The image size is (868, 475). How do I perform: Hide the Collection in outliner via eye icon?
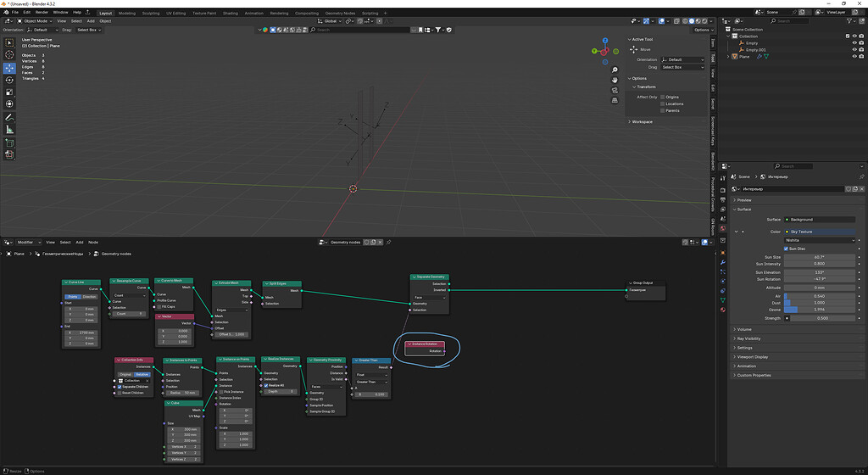click(x=854, y=36)
